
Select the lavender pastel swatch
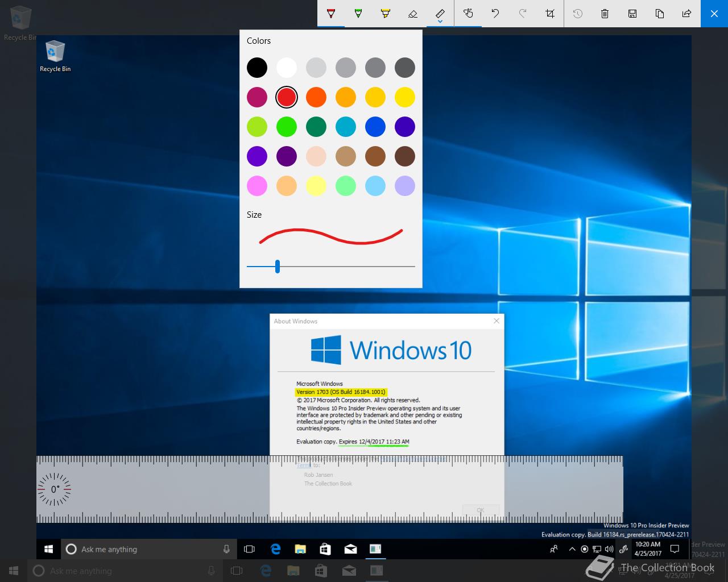(405, 186)
